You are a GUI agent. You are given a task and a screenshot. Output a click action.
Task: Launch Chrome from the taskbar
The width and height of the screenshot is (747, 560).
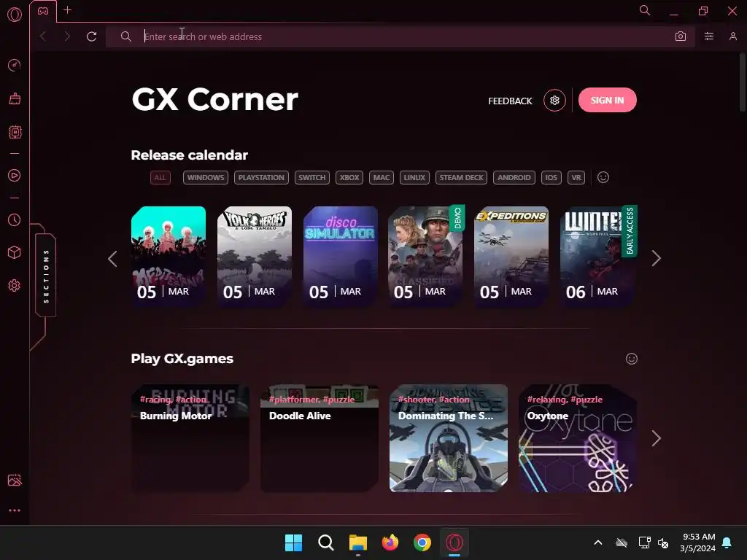422,542
